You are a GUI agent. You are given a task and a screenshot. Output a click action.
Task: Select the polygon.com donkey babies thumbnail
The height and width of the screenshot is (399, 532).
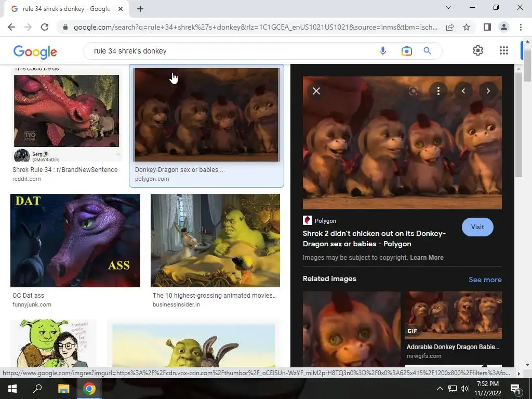pyautogui.click(x=206, y=115)
